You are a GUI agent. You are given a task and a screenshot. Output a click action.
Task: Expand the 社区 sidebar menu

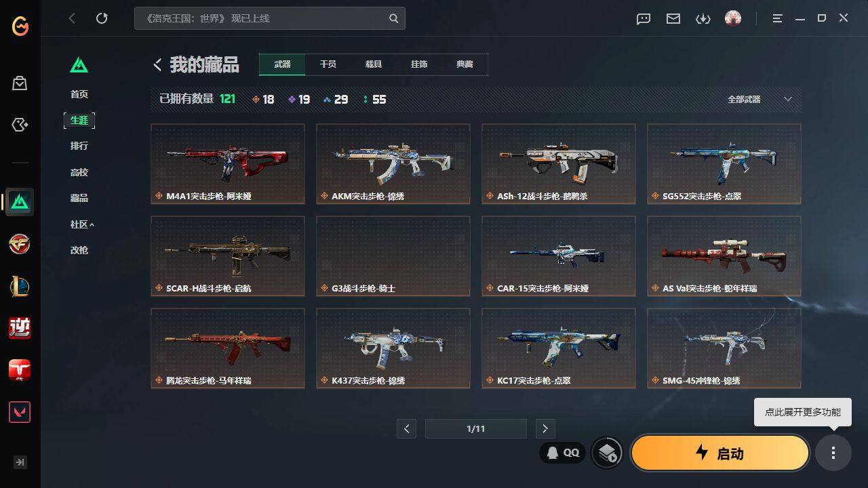(82, 224)
